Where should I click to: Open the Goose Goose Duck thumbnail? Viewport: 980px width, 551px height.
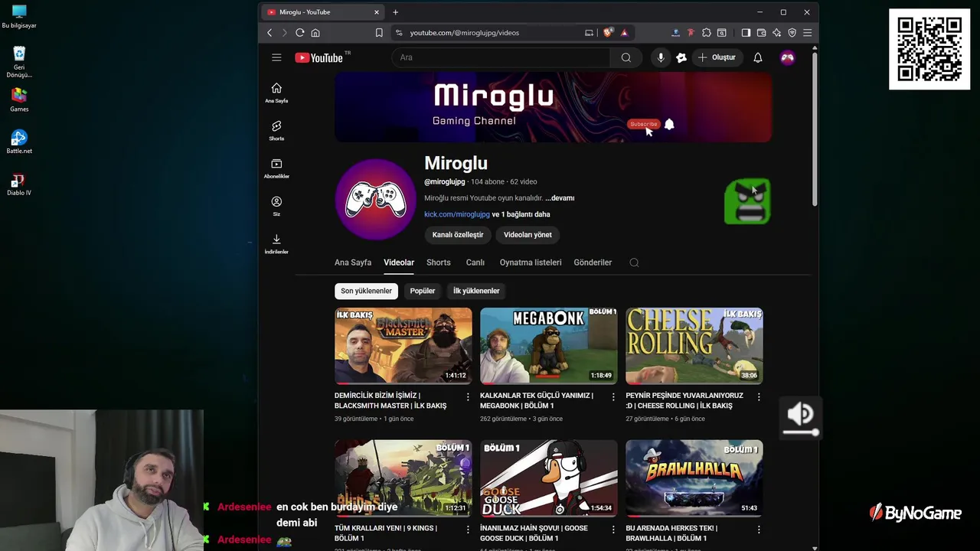click(x=549, y=478)
